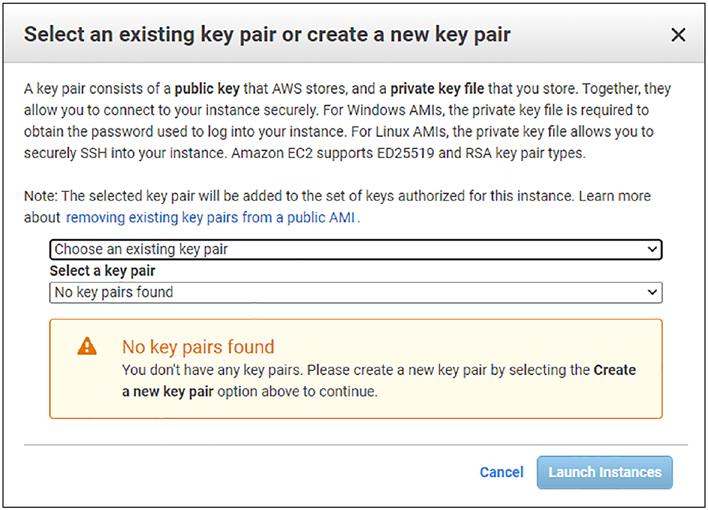Click the orange 'No key pairs found' alert heading
Image resolution: width=708 pixels, height=510 pixels.
point(198,347)
